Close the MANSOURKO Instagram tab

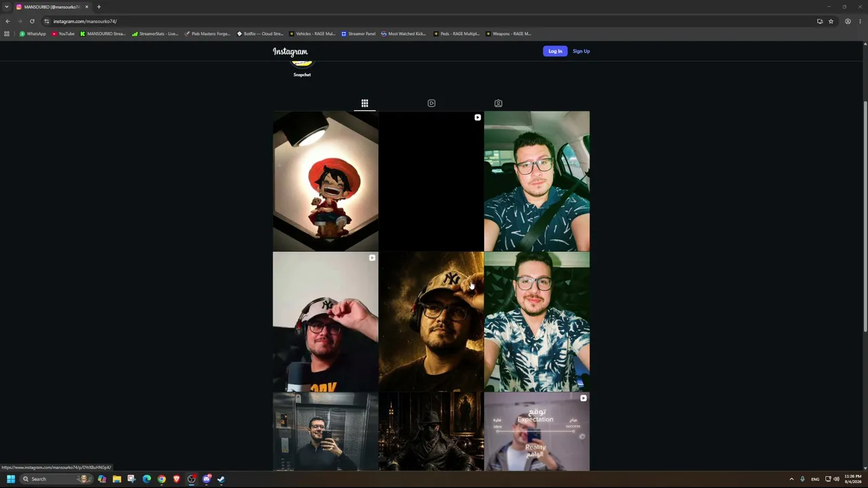point(87,7)
